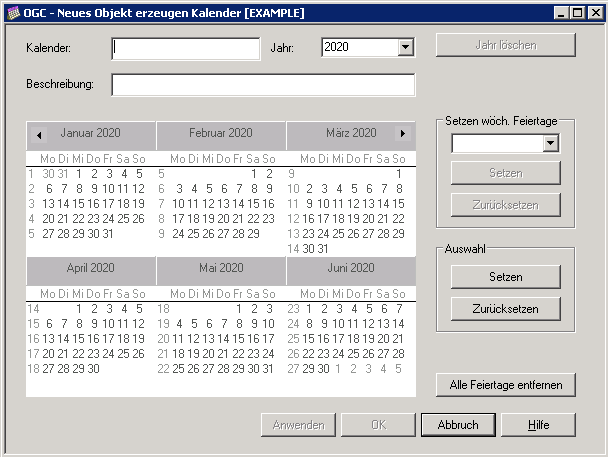Select day 31 in Mai 2020
The image size is (608, 457).
coord(268,369)
